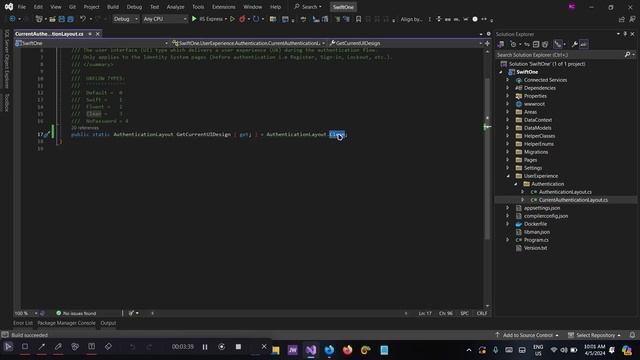Open the Solution Explorer home/switch views icon
The width and height of the screenshot is (640, 360).
pos(501,44)
